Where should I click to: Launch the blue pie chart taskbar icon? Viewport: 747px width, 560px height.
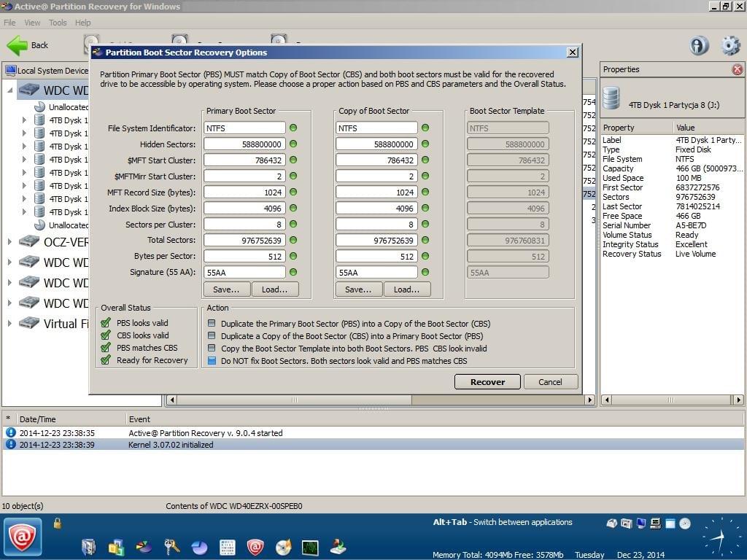click(x=200, y=548)
